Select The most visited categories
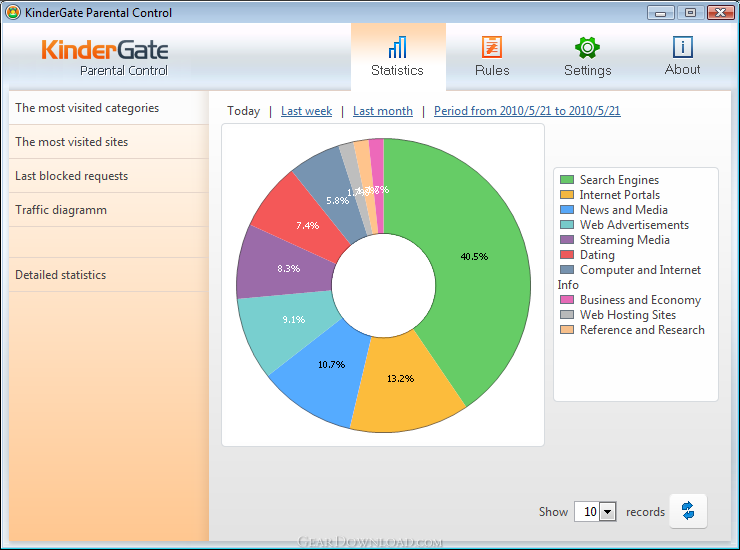The image size is (740, 550). pyautogui.click(x=109, y=108)
